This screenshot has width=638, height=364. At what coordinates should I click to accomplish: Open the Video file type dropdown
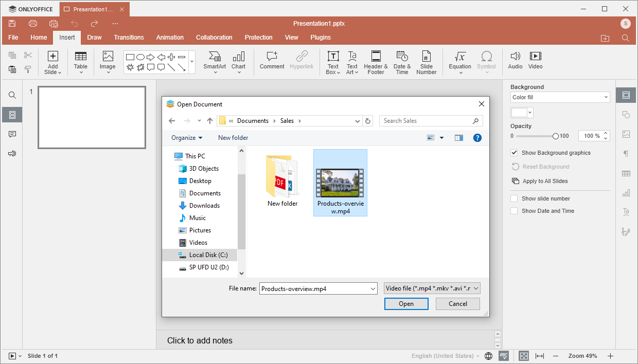432,288
